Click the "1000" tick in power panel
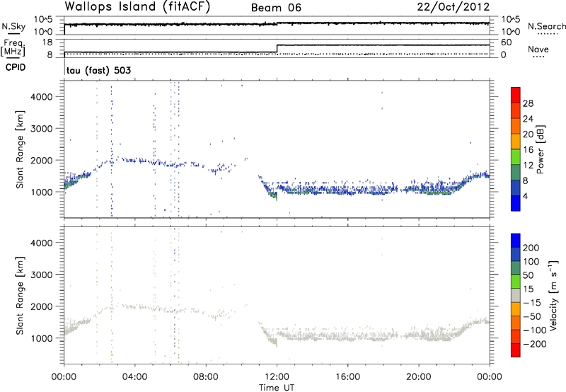566x392 pixels. pyautogui.click(x=41, y=192)
